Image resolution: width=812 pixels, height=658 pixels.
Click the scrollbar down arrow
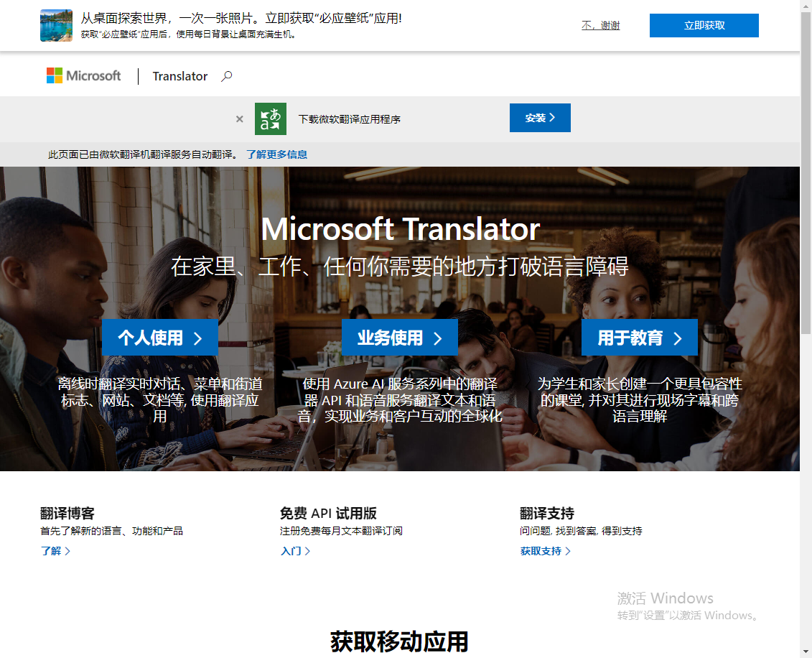pos(806,652)
